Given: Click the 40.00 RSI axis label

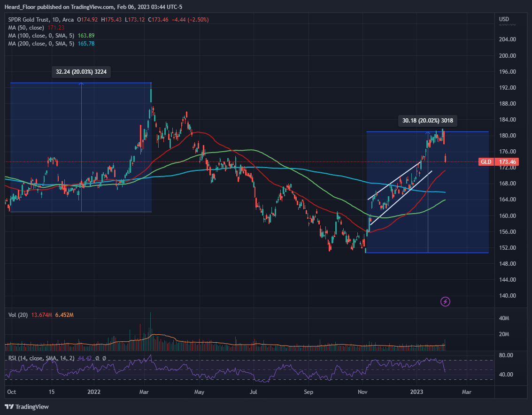Looking at the screenshot, I should pyautogui.click(x=506, y=374).
